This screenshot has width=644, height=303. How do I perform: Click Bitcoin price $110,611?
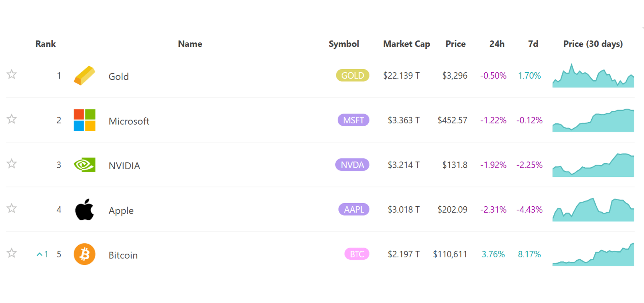click(450, 254)
